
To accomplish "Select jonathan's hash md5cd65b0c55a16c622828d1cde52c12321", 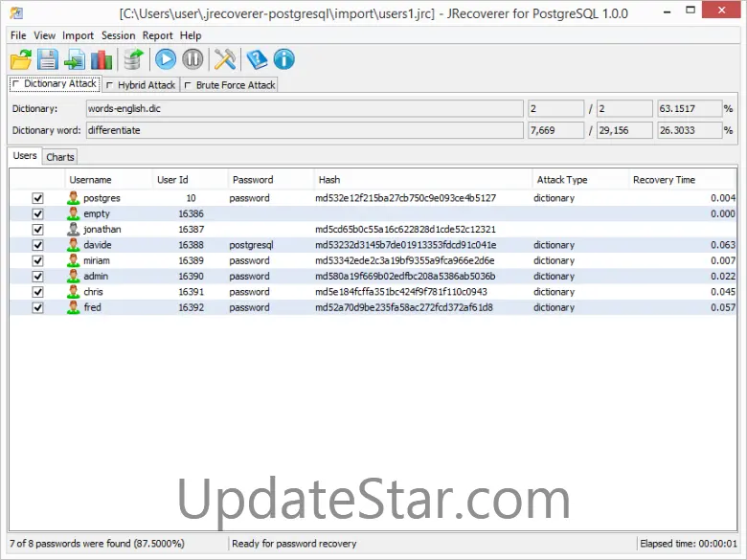I will [405, 230].
